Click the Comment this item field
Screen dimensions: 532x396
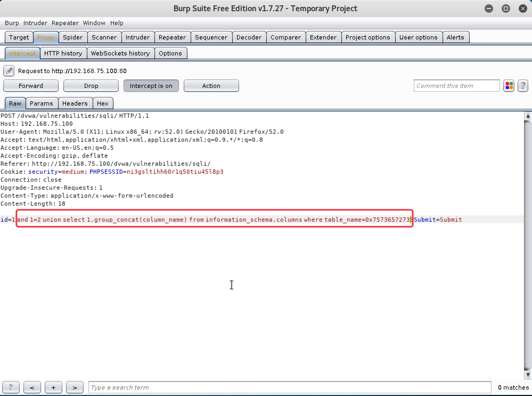[x=456, y=85]
